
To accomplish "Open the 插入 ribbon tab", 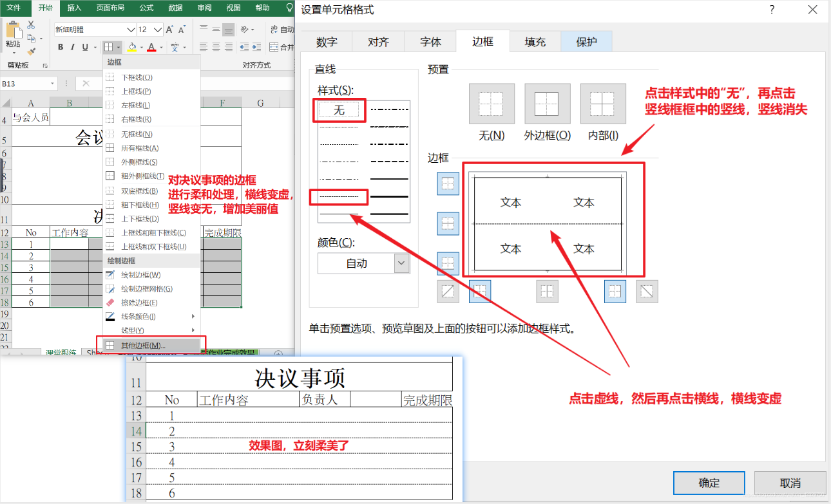I will tap(75, 8).
